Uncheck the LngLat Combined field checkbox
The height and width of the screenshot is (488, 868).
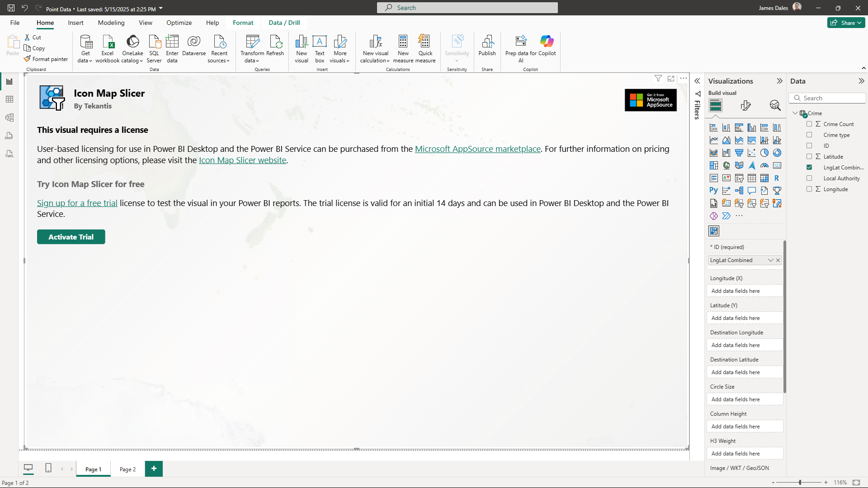point(809,167)
